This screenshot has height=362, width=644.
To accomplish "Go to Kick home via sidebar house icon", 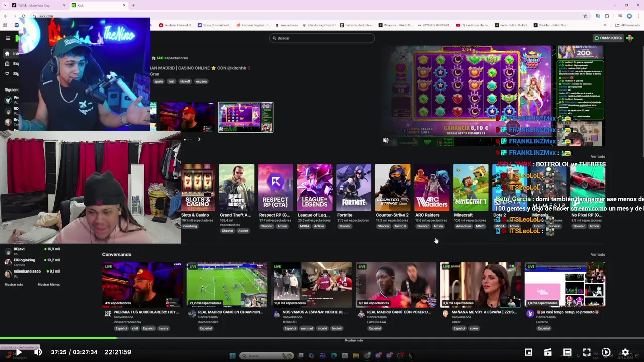I will tap(7, 53).
